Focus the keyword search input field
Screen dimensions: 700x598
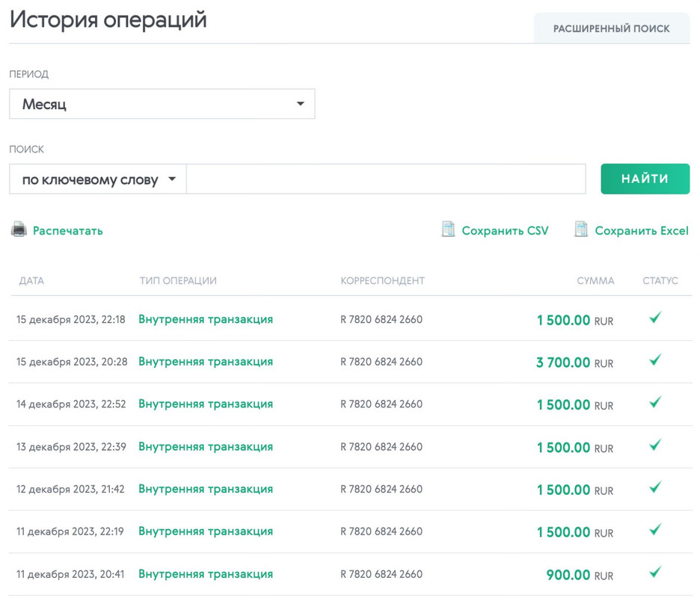pyautogui.click(x=386, y=179)
